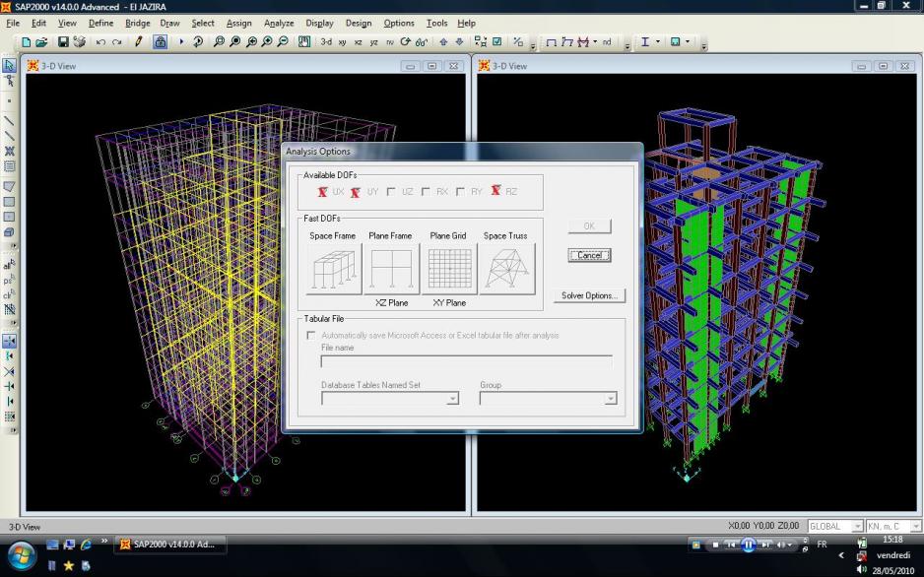The height and width of the screenshot is (577, 924).
Task: Enable the RY degree of freedom checkbox
Action: pyautogui.click(x=460, y=192)
